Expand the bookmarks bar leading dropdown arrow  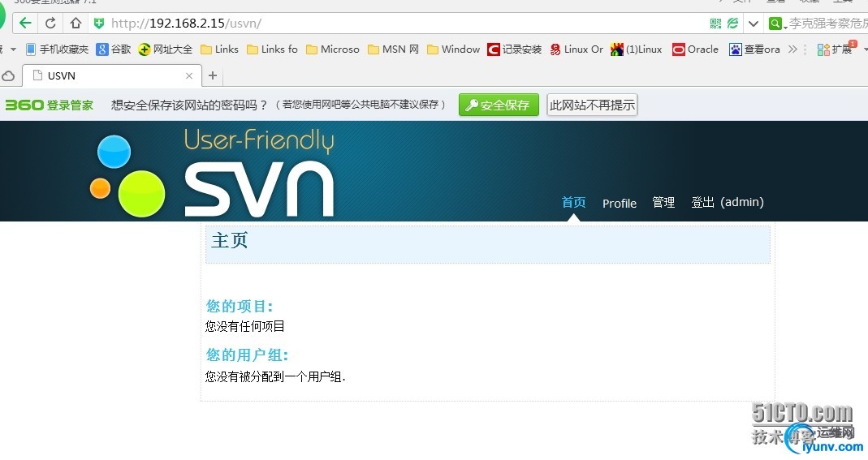pyautogui.click(x=13, y=49)
